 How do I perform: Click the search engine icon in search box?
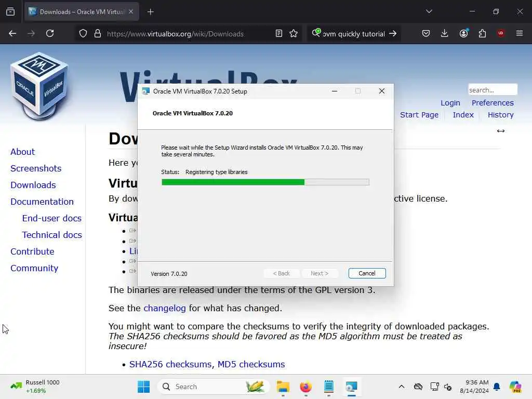point(316,33)
